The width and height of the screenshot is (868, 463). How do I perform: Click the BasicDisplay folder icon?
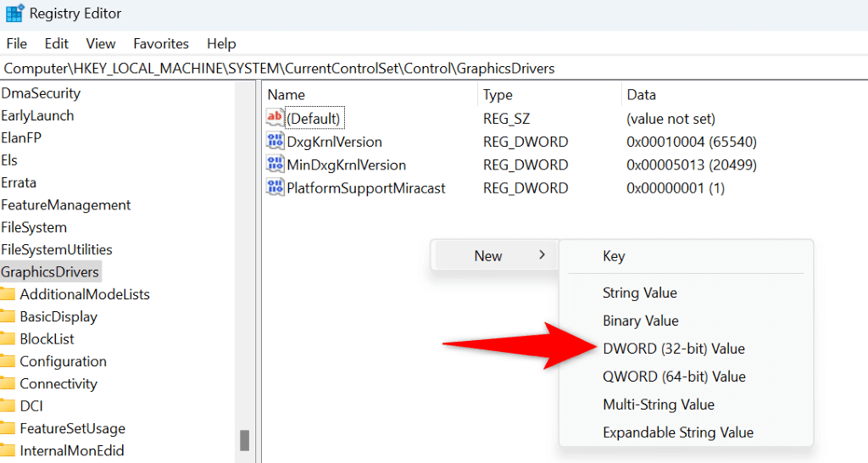click(8, 316)
